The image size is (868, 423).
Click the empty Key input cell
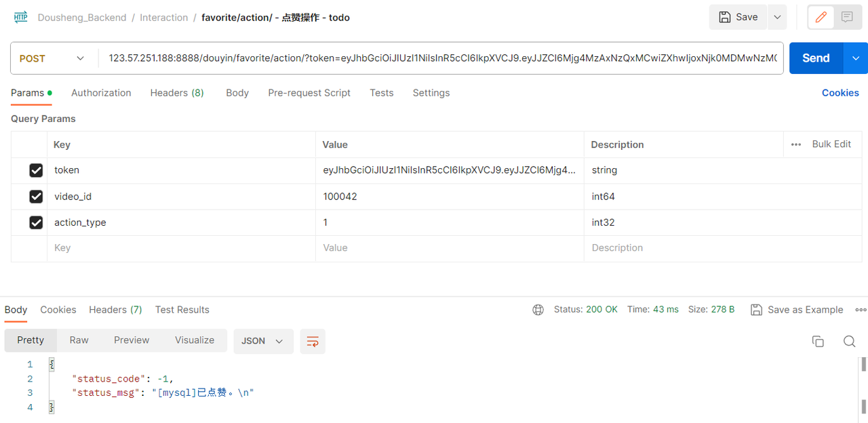(x=181, y=248)
